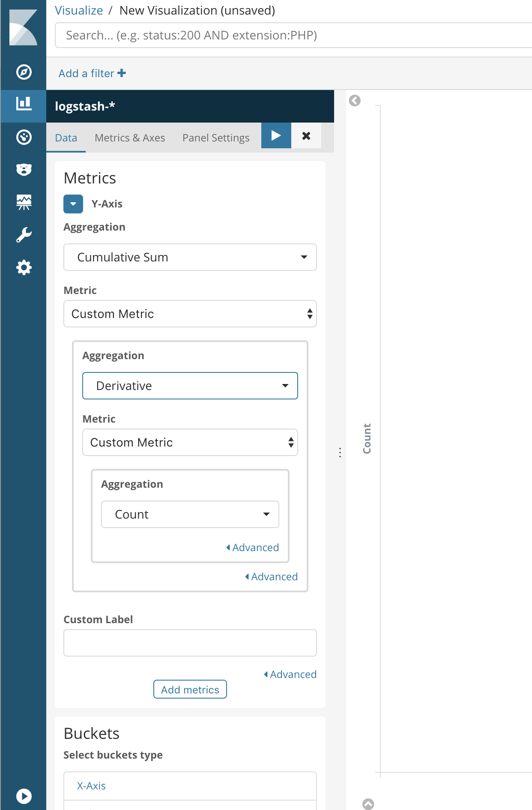This screenshot has height=810, width=532.
Task: Click the bear-face plugin icon in sidebar
Action: 24,170
